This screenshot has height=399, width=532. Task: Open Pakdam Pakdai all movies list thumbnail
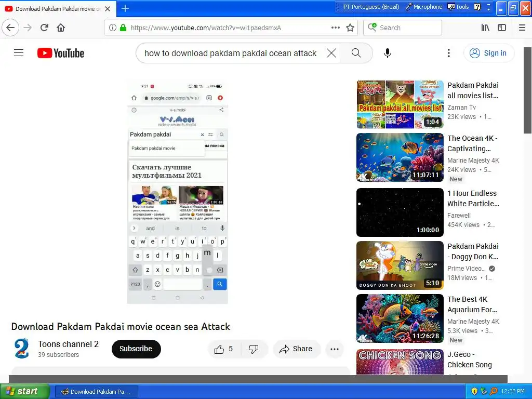(400, 104)
